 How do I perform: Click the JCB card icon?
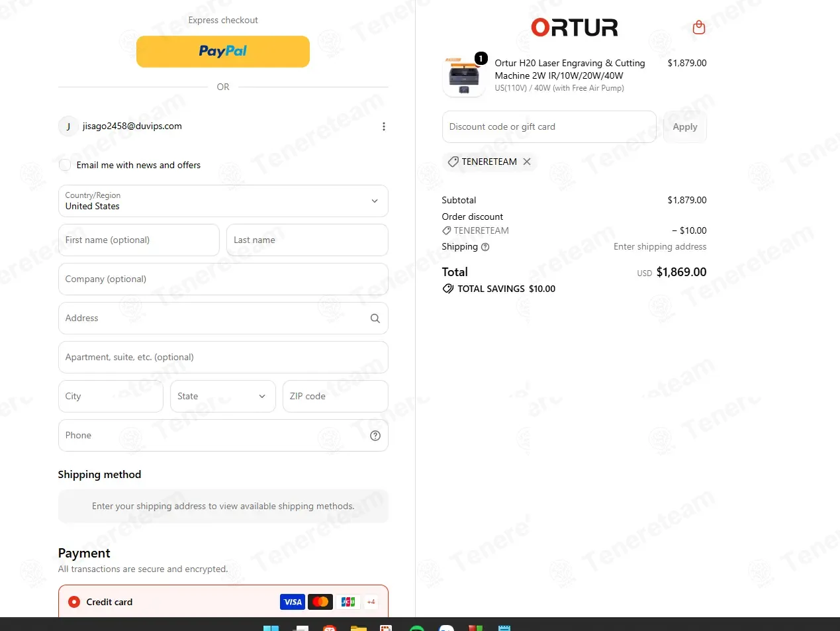[x=348, y=602]
